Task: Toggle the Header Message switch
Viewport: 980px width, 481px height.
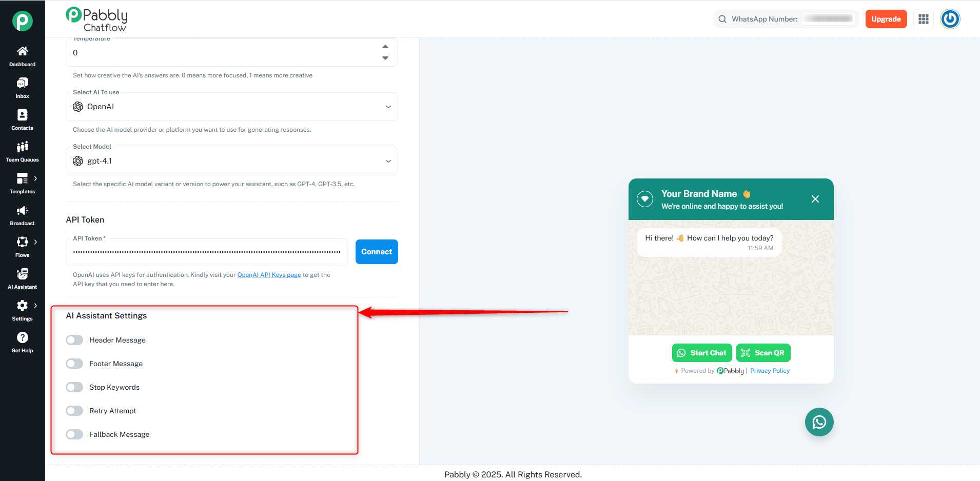Action: pyautogui.click(x=74, y=340)
